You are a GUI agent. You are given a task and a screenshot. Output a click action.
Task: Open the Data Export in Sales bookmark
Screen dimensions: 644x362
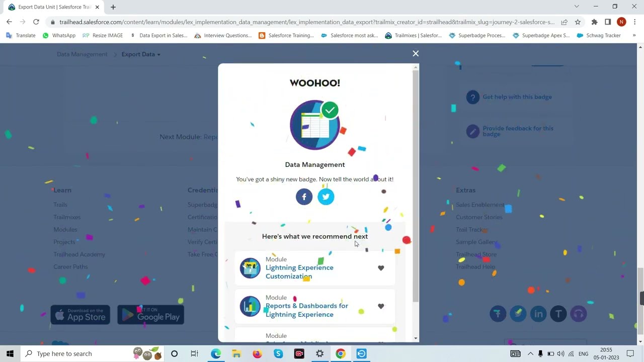(x=158, y=36)
